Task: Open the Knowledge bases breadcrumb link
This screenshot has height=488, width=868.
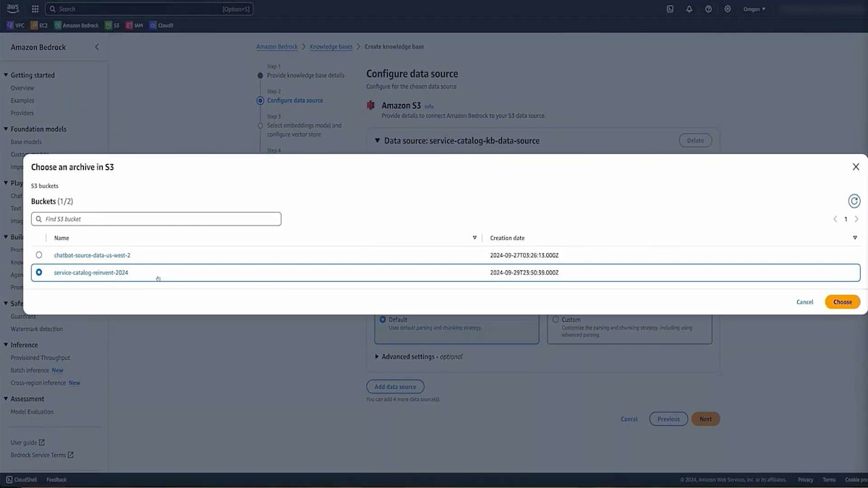Action: (331, 47)
